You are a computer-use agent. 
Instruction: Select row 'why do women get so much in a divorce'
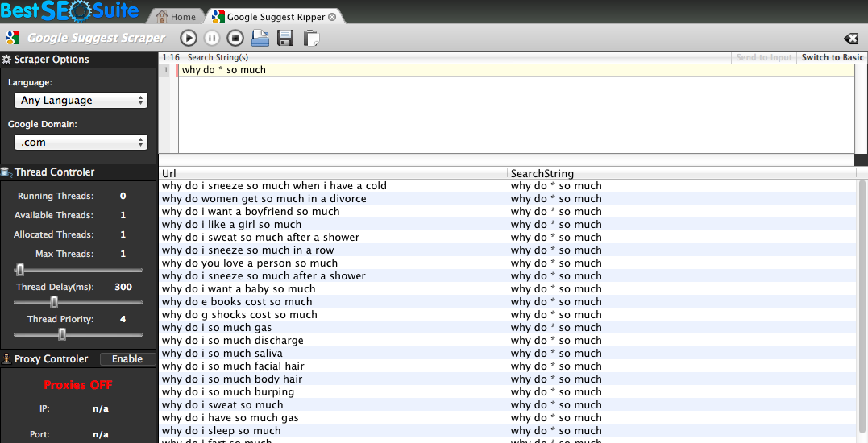[x=507, y=199]
